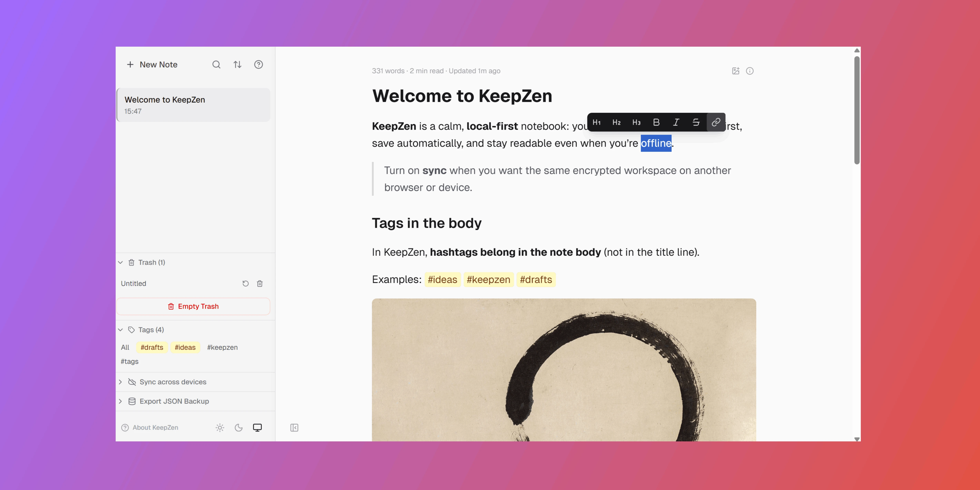Image resolution: width=980 pixels, height=490 pixels.
Task: Expand Sync across devices section
Action: [121, 382]
